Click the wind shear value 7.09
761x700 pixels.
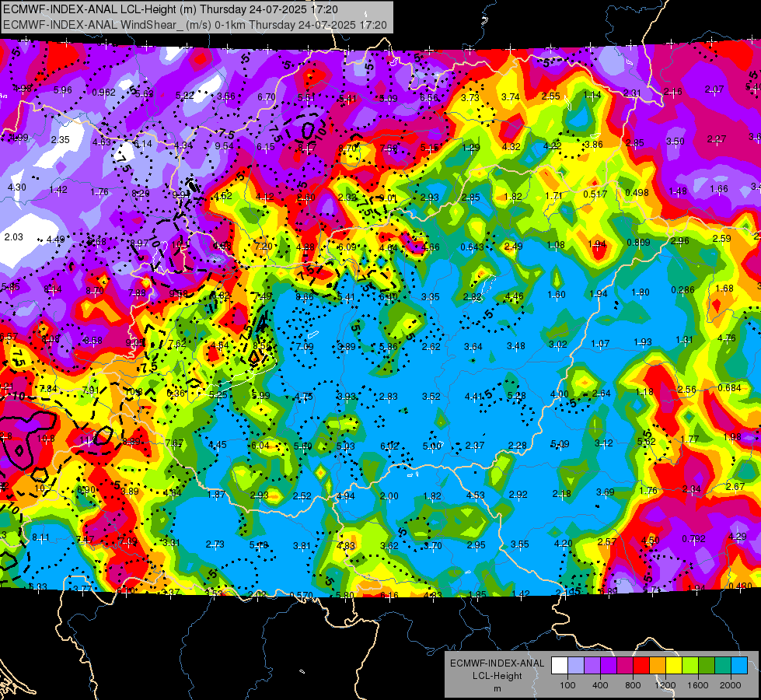coord(304,346)
